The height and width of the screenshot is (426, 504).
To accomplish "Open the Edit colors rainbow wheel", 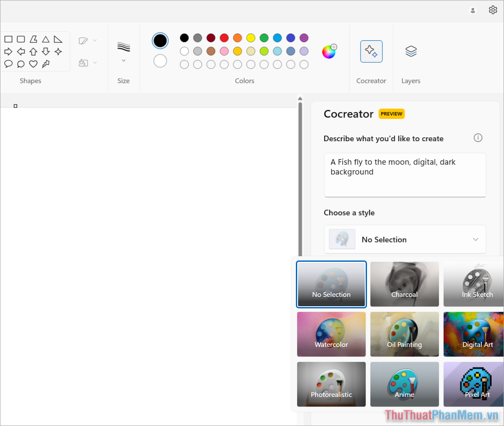I will pyautogui.click(x=329, y=51).
